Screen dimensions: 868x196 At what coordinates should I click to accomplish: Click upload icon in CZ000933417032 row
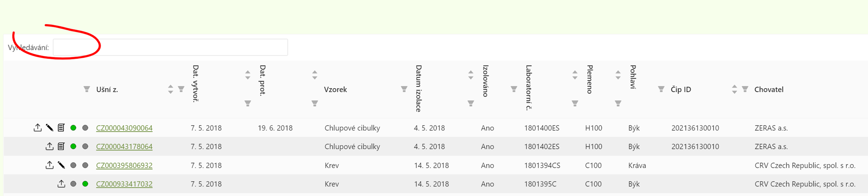(61, 184)
